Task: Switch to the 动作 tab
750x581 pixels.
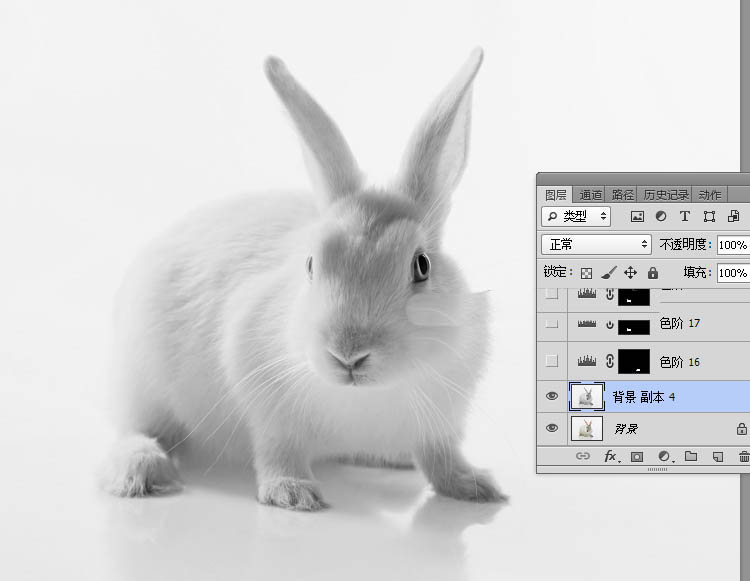Action: 710,195
